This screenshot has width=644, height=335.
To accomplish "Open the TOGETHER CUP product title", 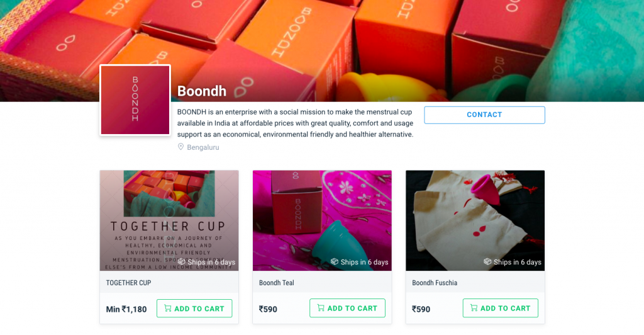I will tap(128, 283).
